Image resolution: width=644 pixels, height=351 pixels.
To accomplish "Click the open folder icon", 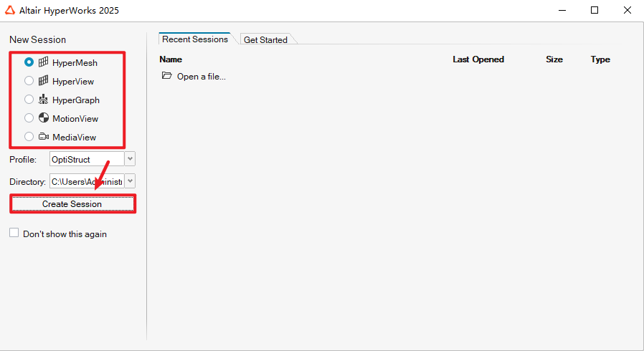I will [x=166, y=76].
